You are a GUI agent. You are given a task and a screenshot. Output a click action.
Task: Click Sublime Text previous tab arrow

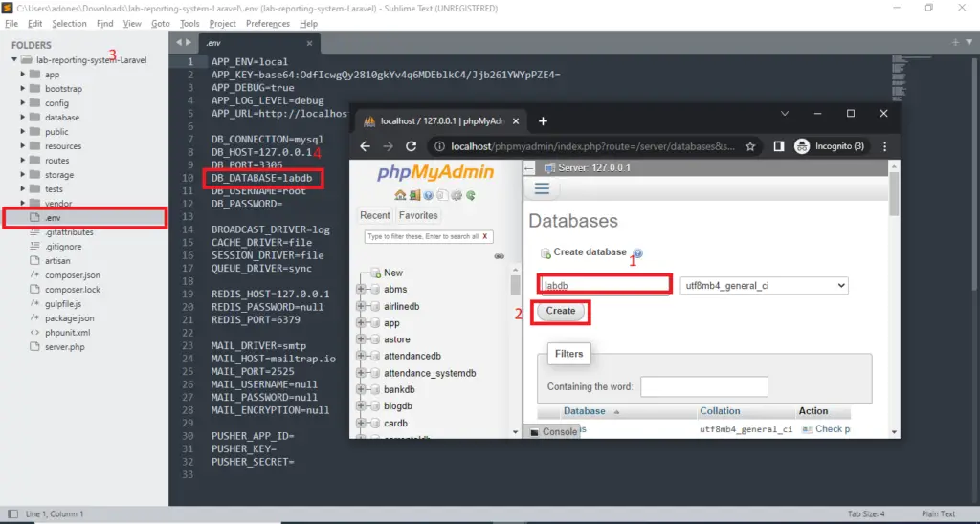coord(179,42)
